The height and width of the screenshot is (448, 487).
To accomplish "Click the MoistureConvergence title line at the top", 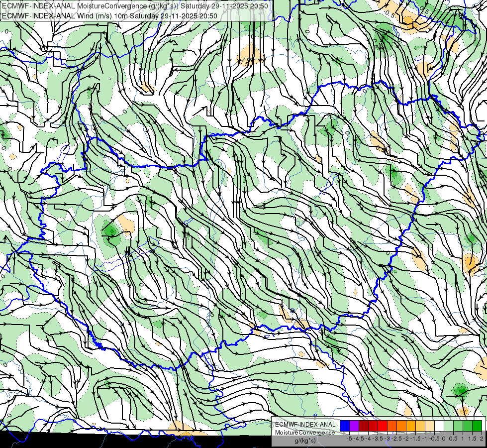I will (135, 6).
